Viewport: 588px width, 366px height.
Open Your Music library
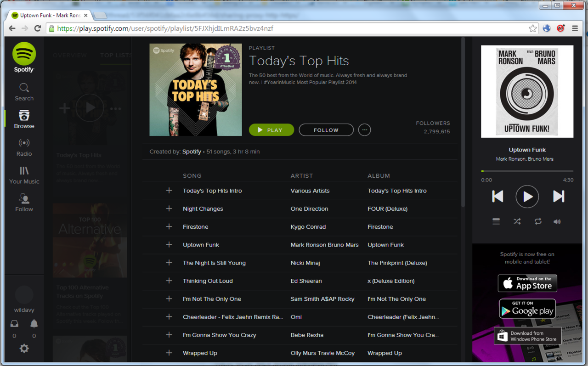tap(24, 175)
